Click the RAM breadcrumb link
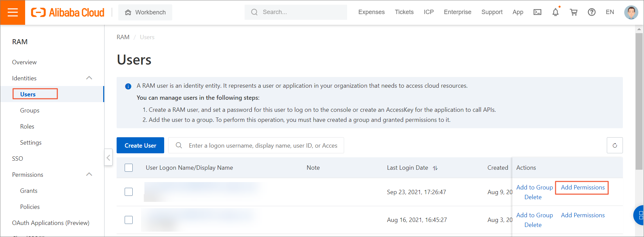Image resolution: width=644 pixels, height=237 pixels. [x=123, y=37]
